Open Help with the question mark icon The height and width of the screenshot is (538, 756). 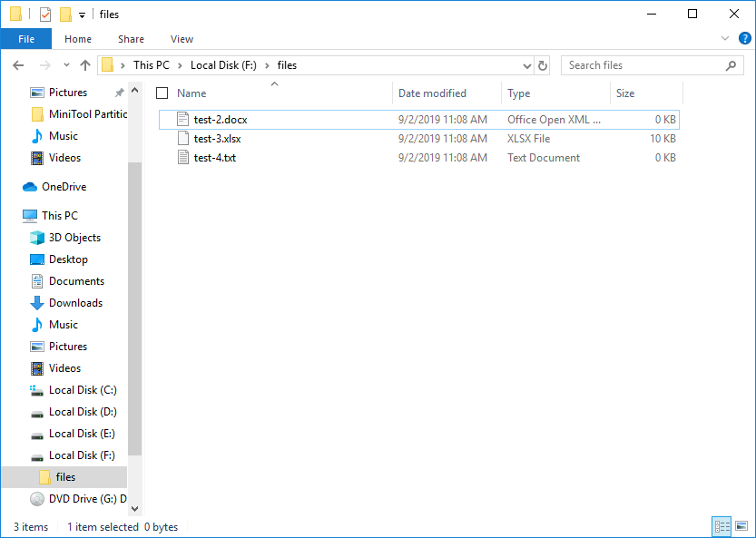tap(745, 39)
